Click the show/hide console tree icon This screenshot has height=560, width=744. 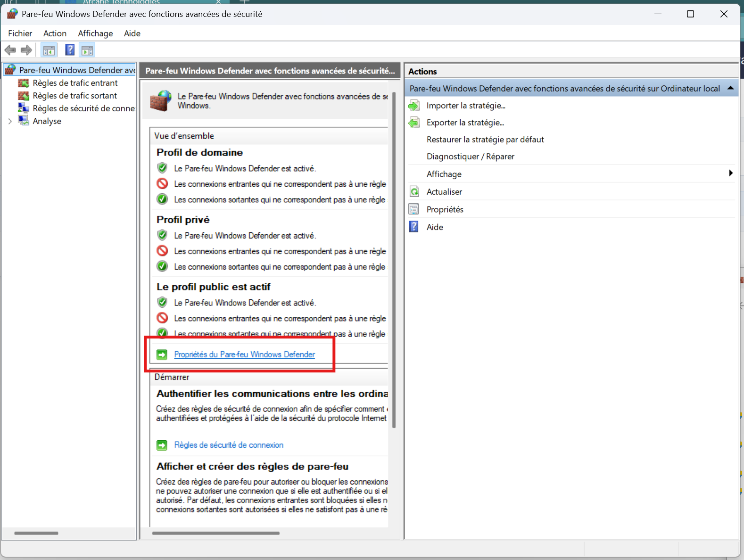[49, 50]
